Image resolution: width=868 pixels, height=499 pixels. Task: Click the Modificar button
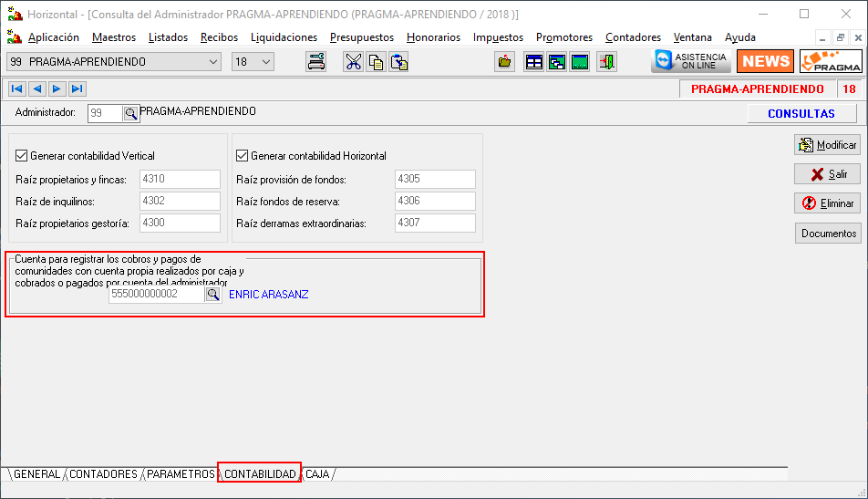pyautogui.click(x=828, y=144)
